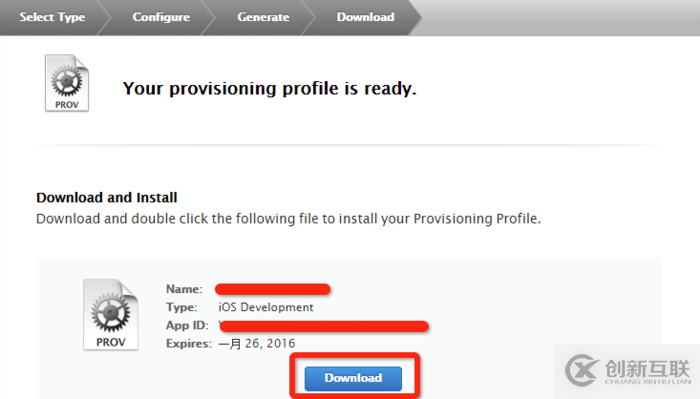Click the 'Download and Install' section title
The image size is (700, 399).
[x=107, y=197]
